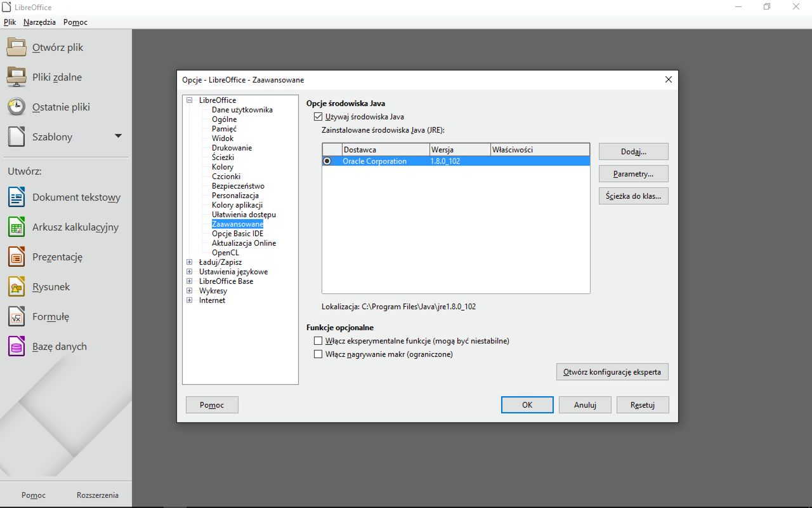Expand the LibreOffice Base tree node
Viewport: 812px width, 508px height.
click(190, 281)
